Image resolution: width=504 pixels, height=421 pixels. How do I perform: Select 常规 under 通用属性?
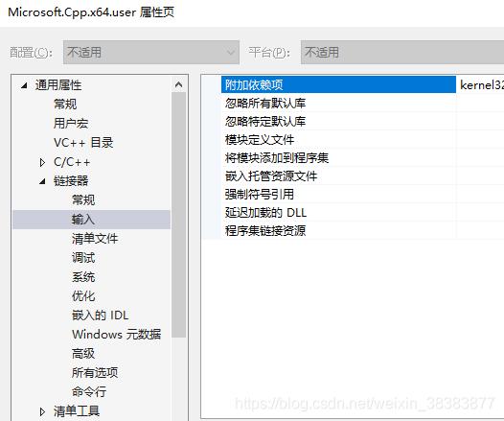coord(65,105)
